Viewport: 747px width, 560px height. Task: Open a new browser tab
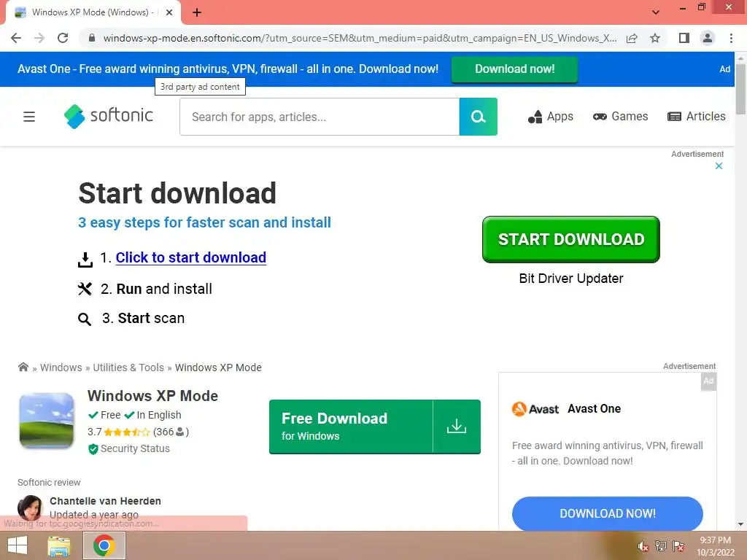197,13
